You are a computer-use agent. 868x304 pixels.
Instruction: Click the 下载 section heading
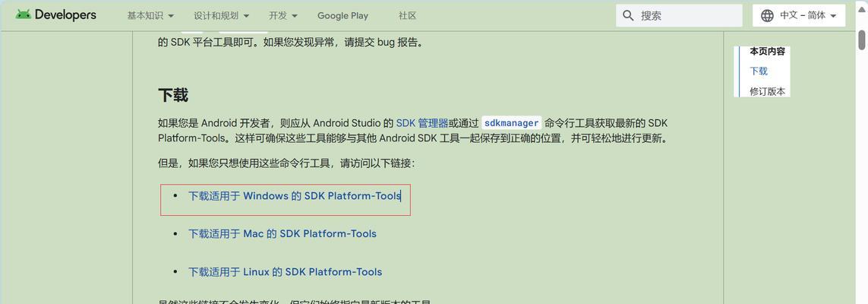click(173, 95)
